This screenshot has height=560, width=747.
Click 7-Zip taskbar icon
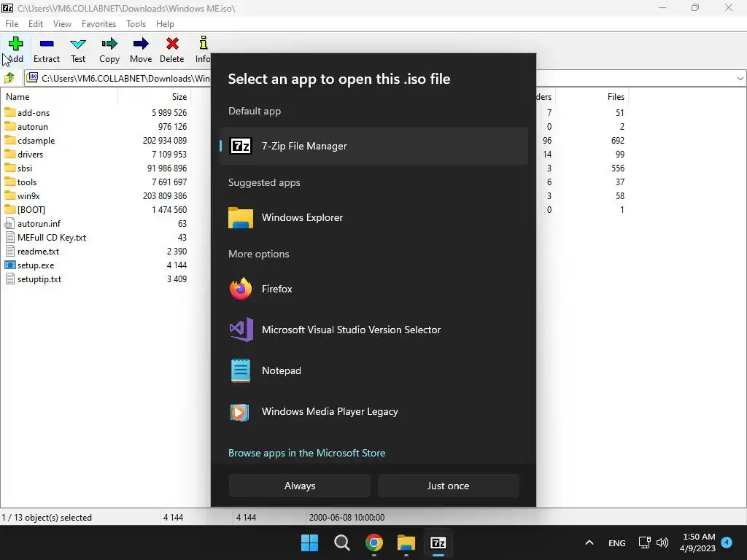[x=438, y=542]
